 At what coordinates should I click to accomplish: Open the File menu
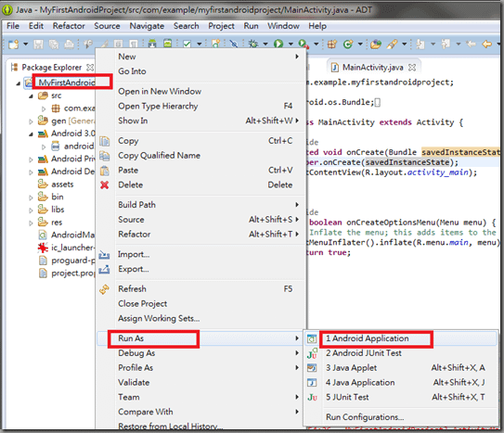pyautogui.click(x=13, y=26)
